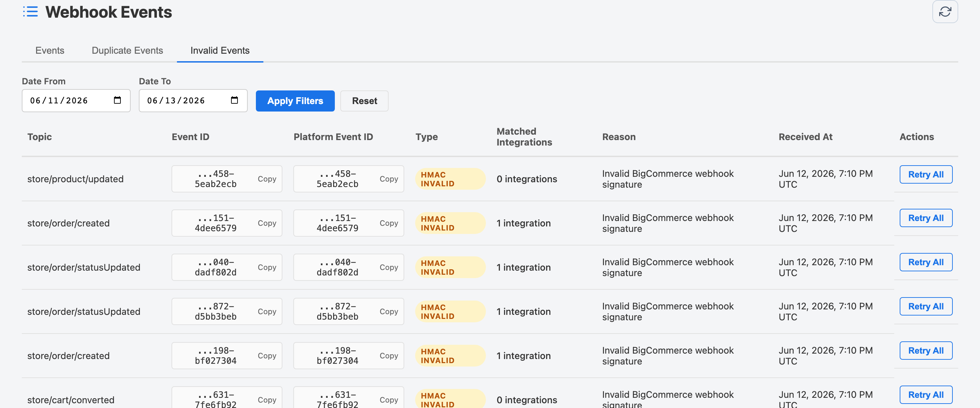Click the list icon beside Webhook Events

click(30, 12)
